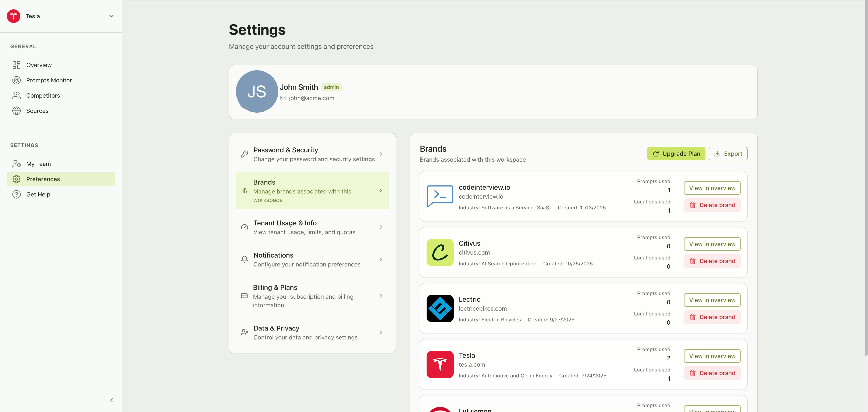Click the Tesla logo in the workspace switcher
The image size is (868, 412).
click(x=14, y=16)
